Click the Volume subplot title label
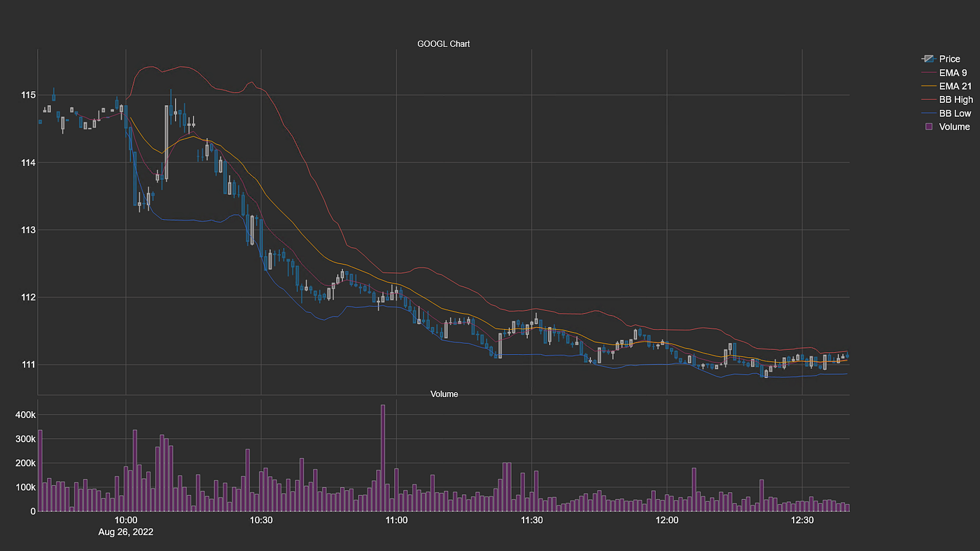This screenshot has height=551, width=980. [x=443, y=393]
